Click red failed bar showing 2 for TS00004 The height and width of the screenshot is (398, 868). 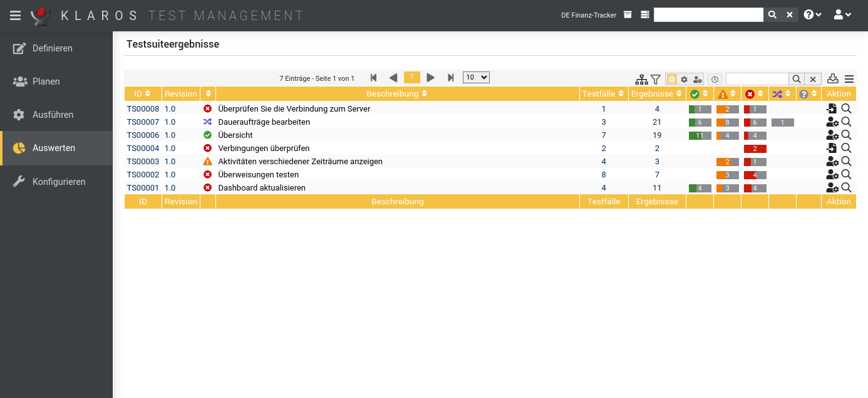click(x=755, y=149)
